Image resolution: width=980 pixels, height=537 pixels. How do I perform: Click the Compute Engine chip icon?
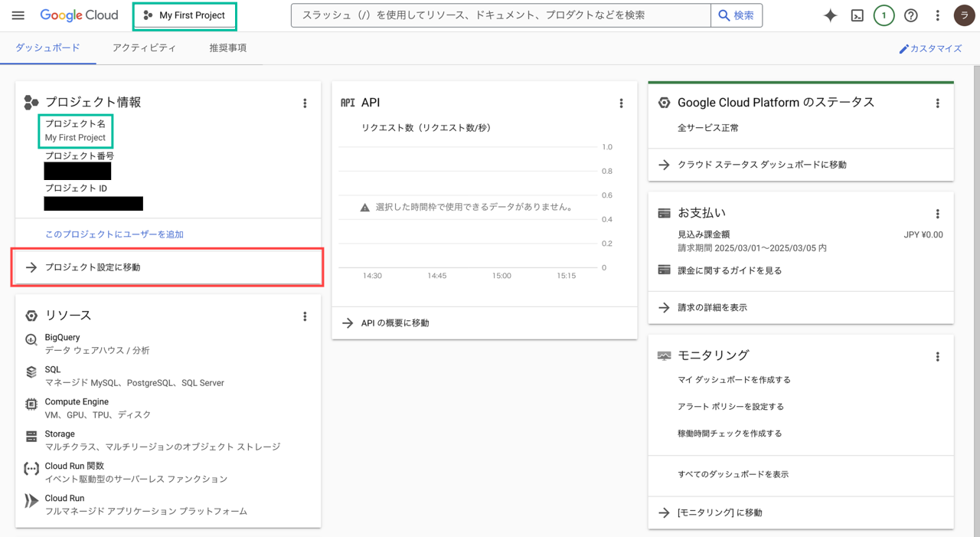tap(31, 404)
